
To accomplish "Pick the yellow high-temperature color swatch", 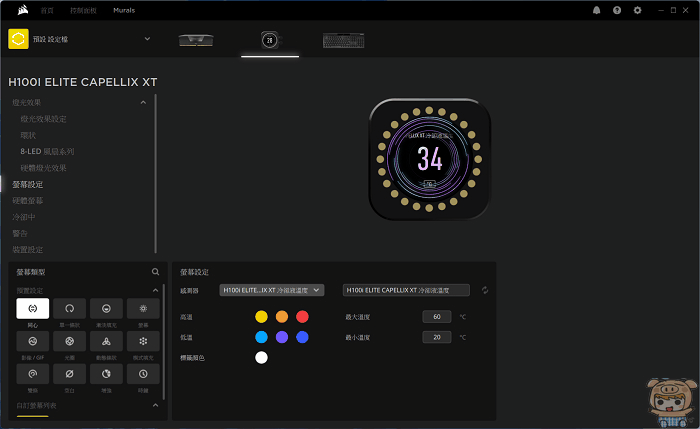I will [x=261, y=317].
